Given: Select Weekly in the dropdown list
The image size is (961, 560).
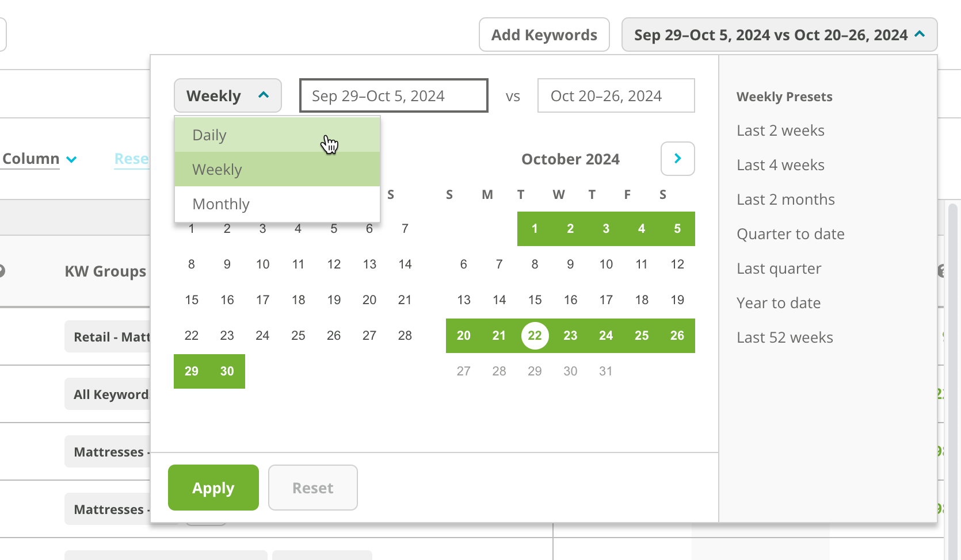Looking at the screenshot, I should pos(277,170).
